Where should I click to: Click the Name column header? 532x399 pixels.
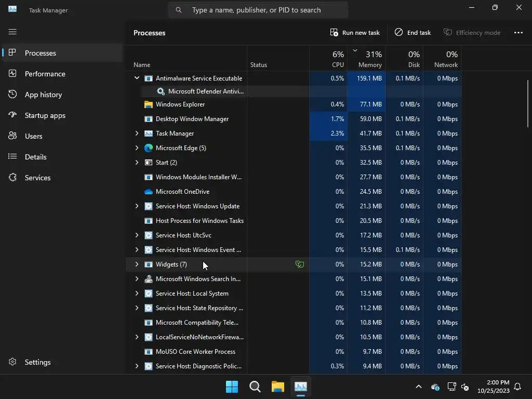[187, 59]
